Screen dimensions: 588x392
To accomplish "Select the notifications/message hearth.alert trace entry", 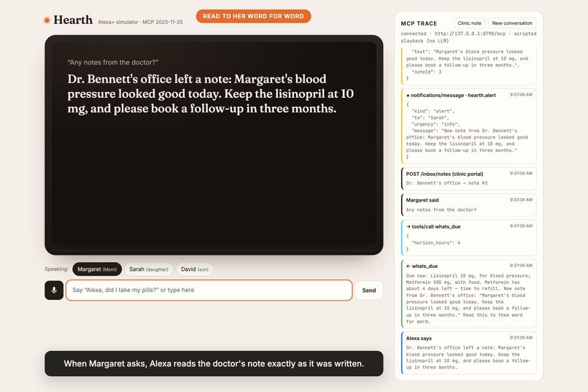I will tap(469, 126).
